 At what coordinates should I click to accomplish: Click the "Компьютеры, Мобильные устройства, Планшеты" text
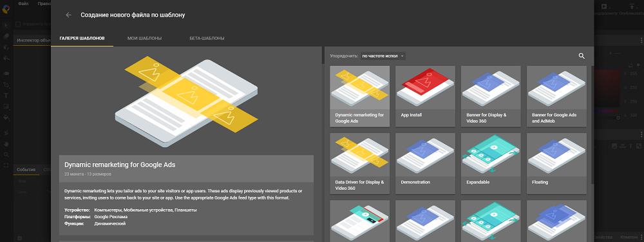tap(146, 210)
